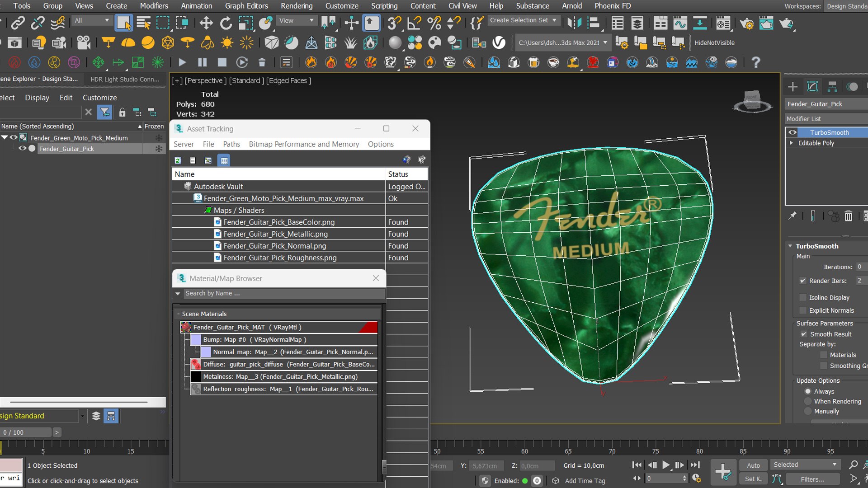This screenshot has width=868, height=488.
Task: Open the Rendering menu
Action: pos(297,6)
